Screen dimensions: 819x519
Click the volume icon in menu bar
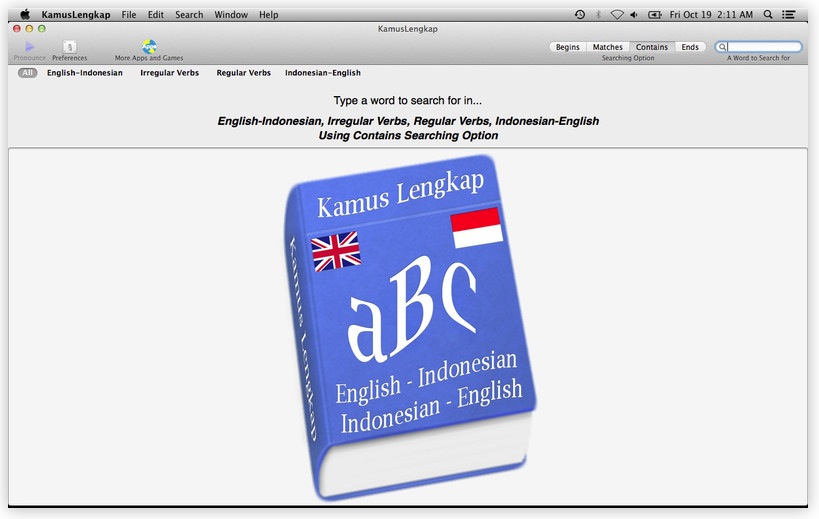634,15
